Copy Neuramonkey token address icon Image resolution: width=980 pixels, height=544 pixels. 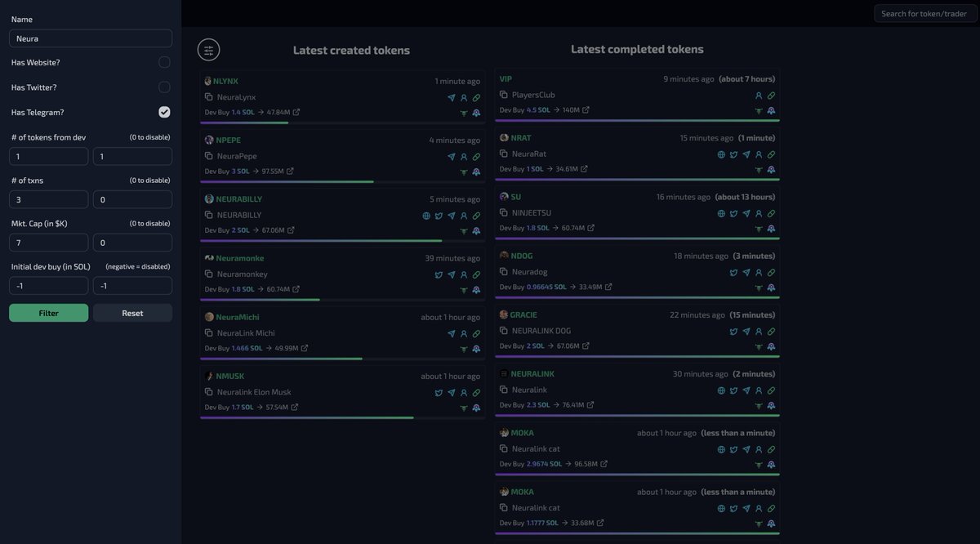pos(209,274)
